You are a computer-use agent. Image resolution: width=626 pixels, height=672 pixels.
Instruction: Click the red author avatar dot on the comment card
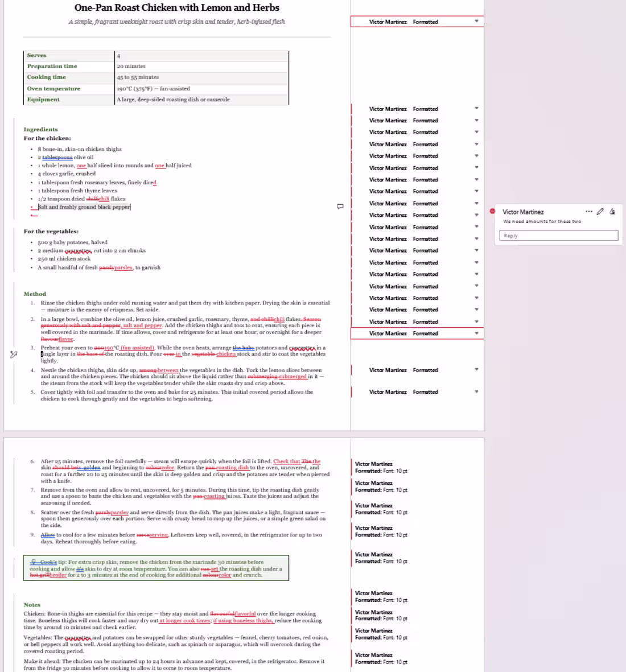492,211
